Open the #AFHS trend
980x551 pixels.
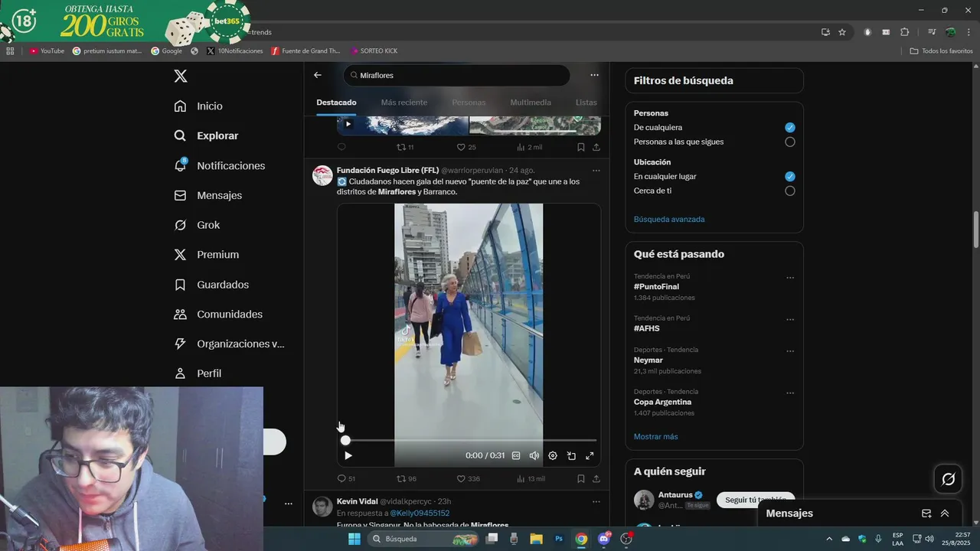646,328
